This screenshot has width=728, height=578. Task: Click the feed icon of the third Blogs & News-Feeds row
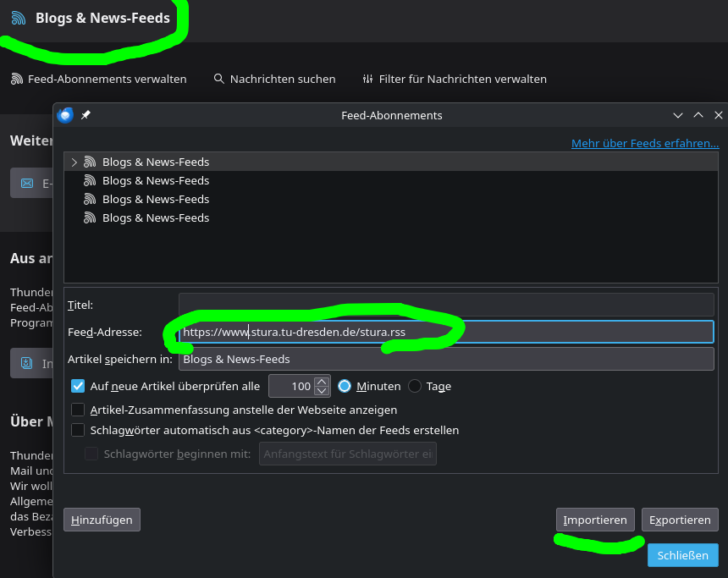pos(90,199)
